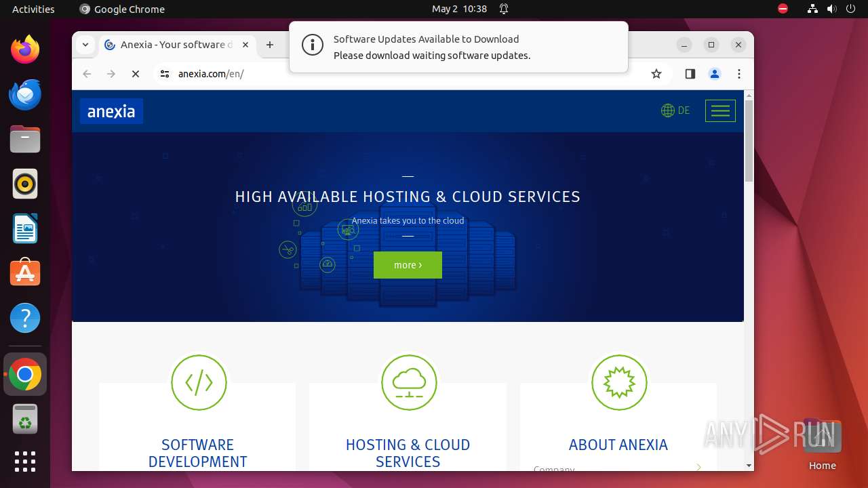868x488 pixels.
Task: Open Rhythmbox music player in the dock
Action: pyautogui.click(x=25, y=184)
